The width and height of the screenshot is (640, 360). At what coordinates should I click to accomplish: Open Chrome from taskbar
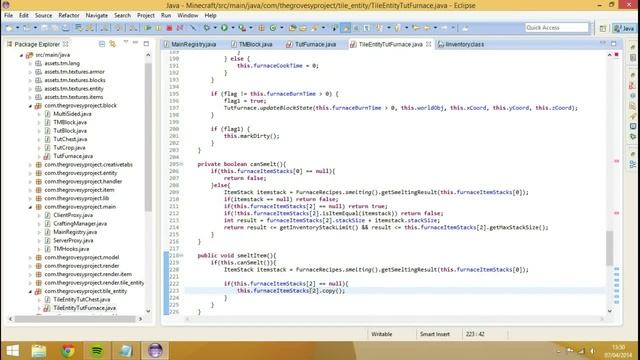68,351
